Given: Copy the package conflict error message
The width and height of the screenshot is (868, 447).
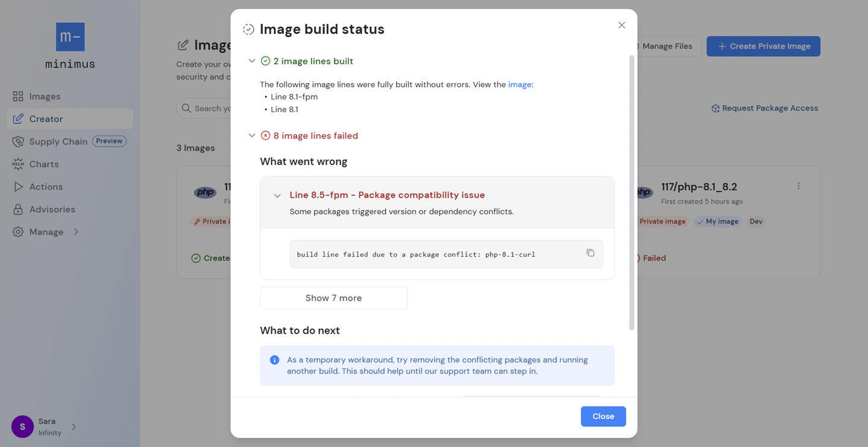Looking at the screenshot, I should 590,252.
